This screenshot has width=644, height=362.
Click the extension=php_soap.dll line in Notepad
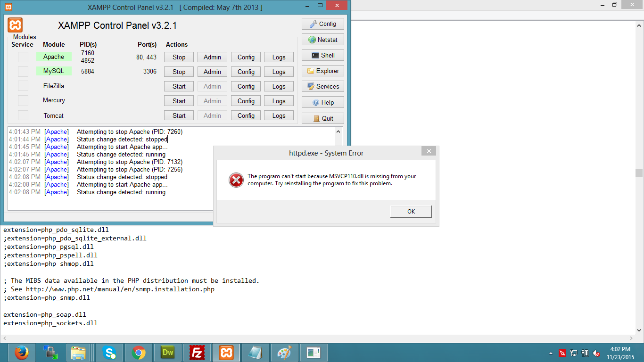[45, 314]
